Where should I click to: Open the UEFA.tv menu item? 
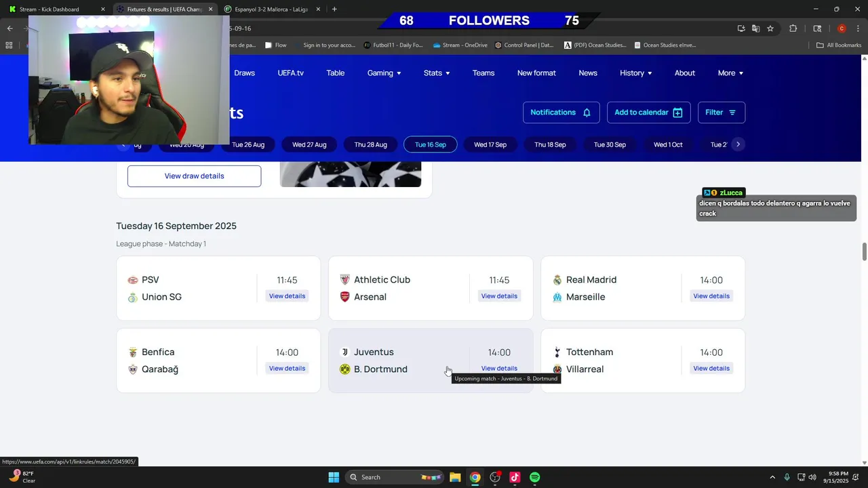click(290, 73)
